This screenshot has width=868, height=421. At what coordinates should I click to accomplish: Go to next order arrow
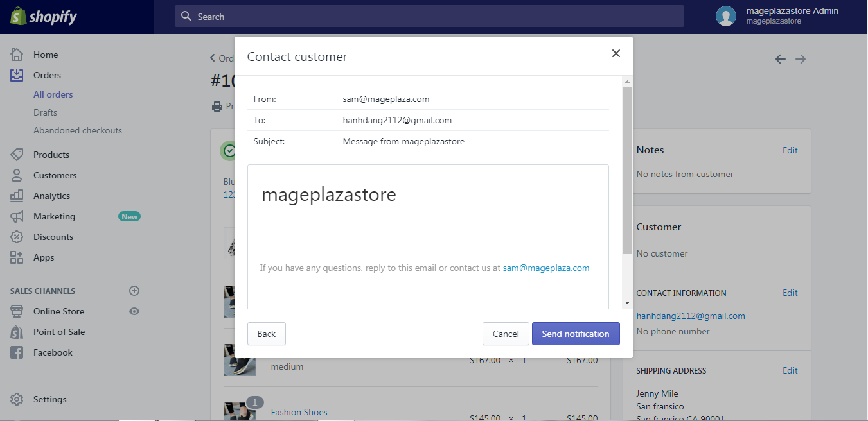click(x=801, y=59)
